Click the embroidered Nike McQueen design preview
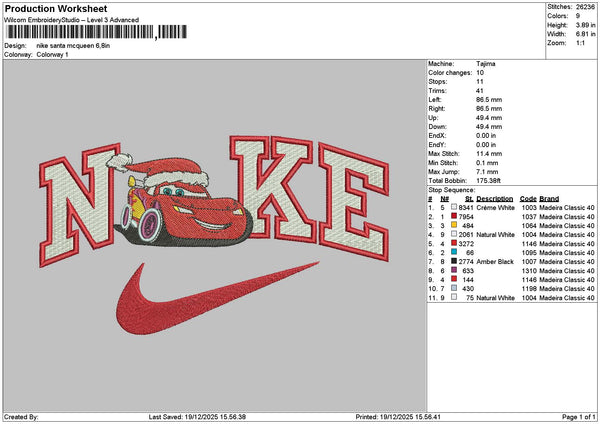600x424 pixels. [214, 235]
